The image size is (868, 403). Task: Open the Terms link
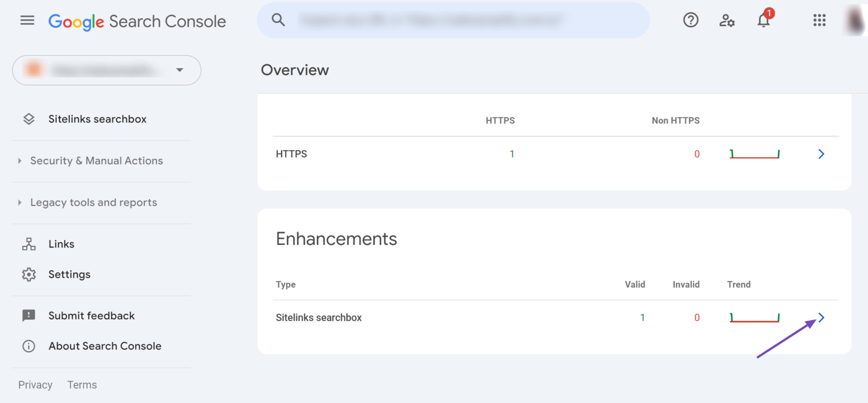82,385
